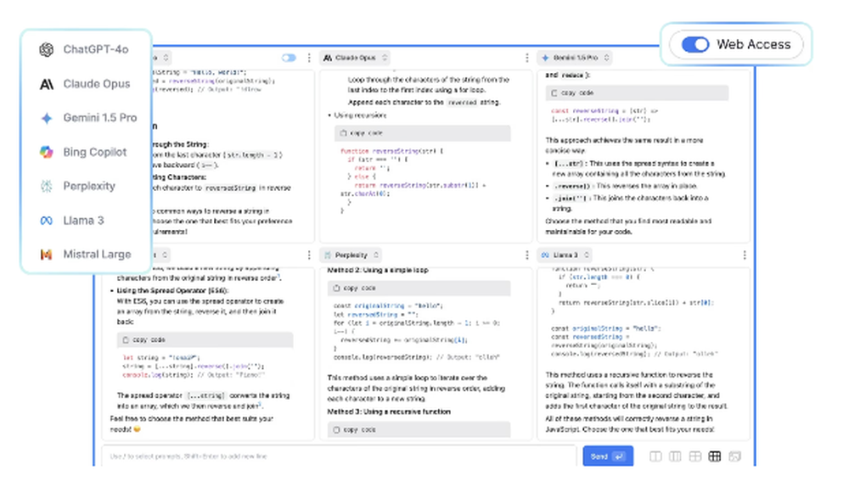Toggle the small switch beside the Claude Opus panel

coord(289,58)
